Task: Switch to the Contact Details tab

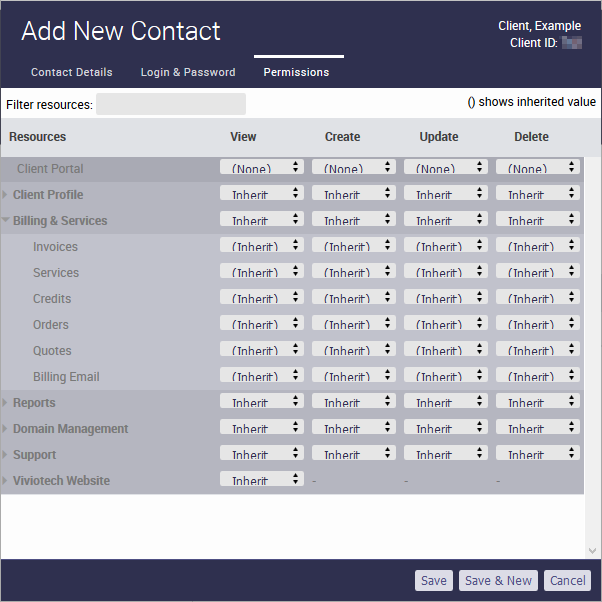Action: pos(72,72)
